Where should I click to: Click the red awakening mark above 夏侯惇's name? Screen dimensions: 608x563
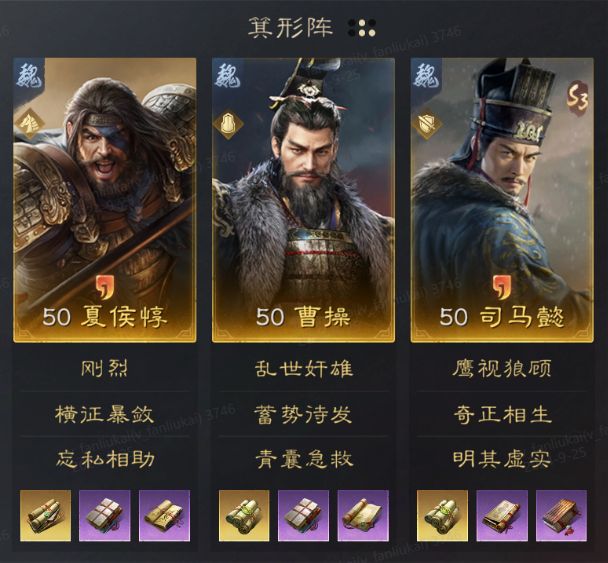tap(105, 288)
